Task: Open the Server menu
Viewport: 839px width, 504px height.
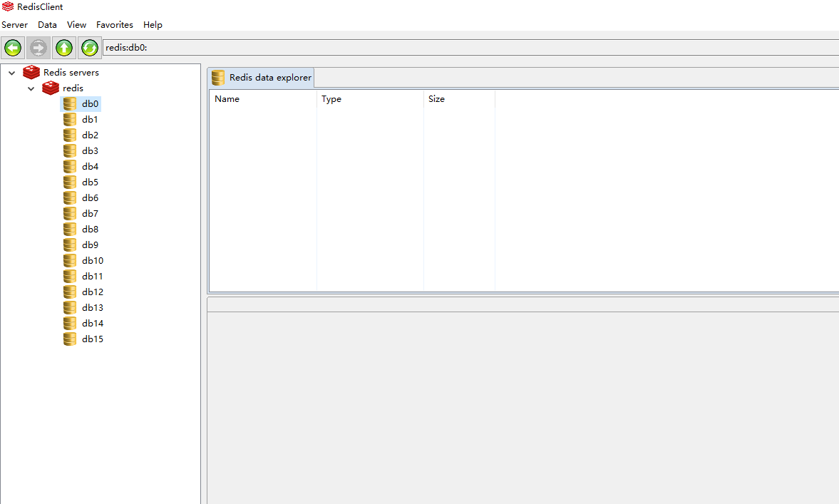Action: (x=14, y=25)
